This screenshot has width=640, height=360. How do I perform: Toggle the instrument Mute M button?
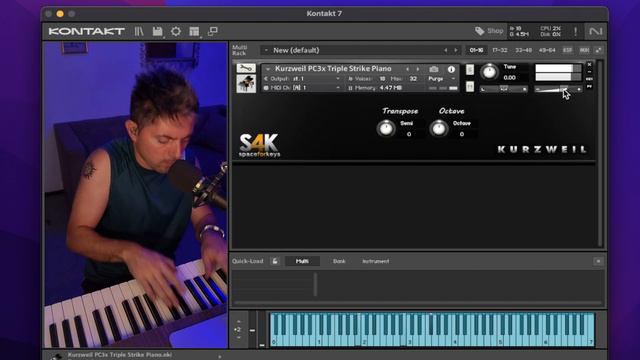pyautogui.click(x=470, y=86)
